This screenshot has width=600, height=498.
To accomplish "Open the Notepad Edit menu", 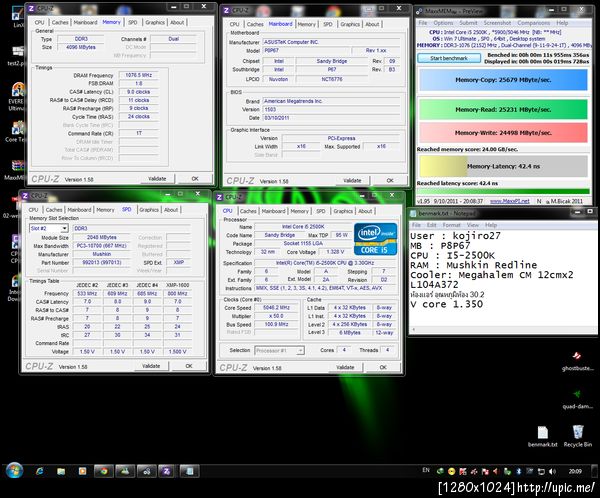I will tap(432, 225).
